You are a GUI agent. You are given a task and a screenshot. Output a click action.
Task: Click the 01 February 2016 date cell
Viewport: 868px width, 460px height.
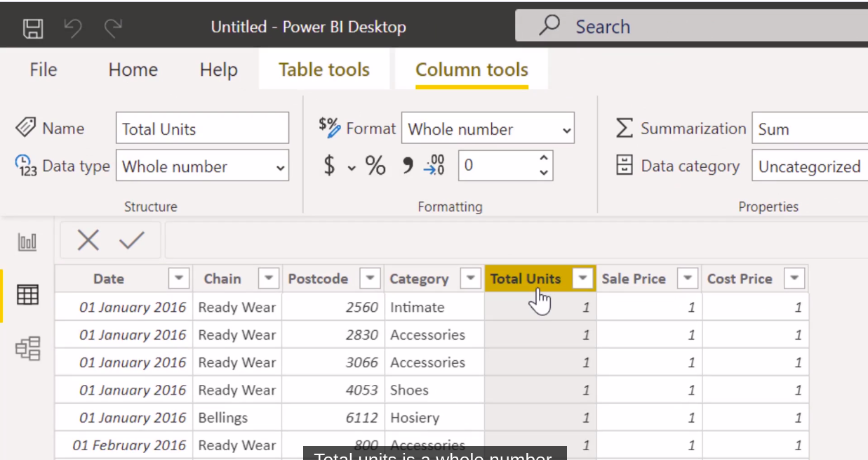[x=123, y=445]
